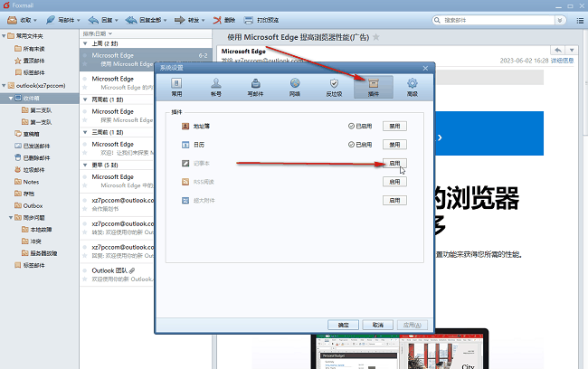Open dropdown arrow next to toolbar 写邮件
Image resolution: width=588 pixels, height=369 pixels.
pos(79,20)
